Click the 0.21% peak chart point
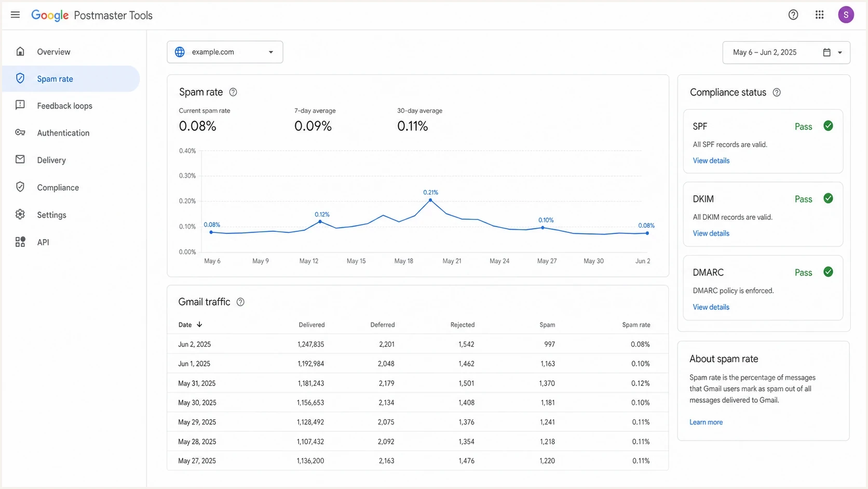The image size is (868, 489). click(430, 200)
